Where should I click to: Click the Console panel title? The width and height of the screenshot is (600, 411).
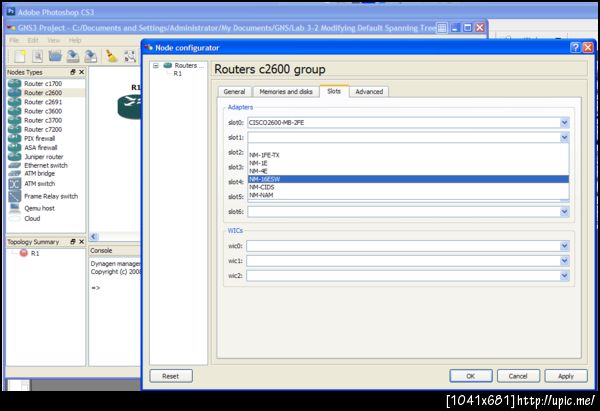(101, 250)
